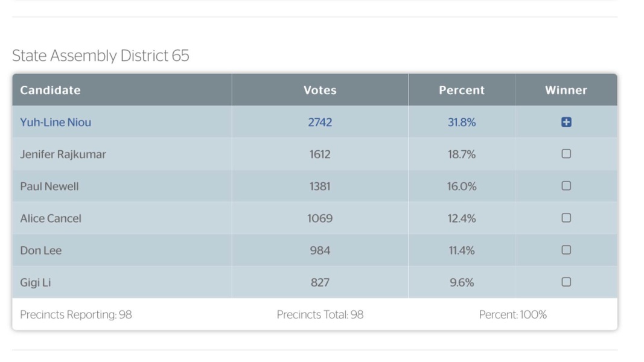Click the Votes column header

tap(320, 90)
